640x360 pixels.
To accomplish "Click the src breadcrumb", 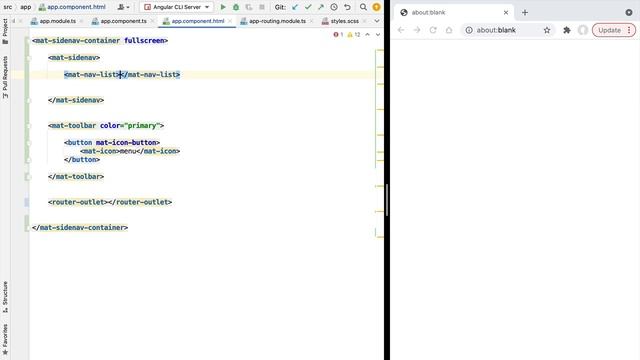I will click(x=7, y=7).
